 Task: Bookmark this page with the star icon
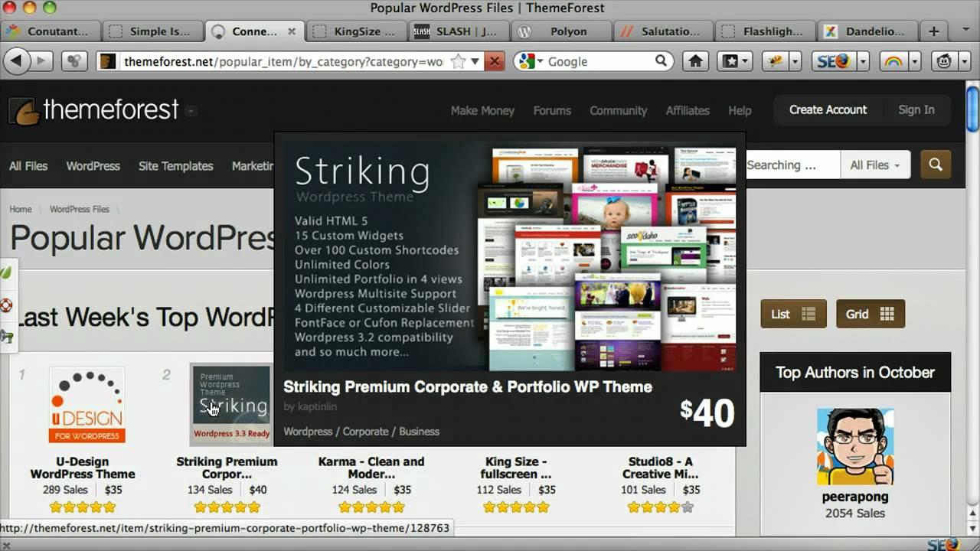[x=458, y=61]
